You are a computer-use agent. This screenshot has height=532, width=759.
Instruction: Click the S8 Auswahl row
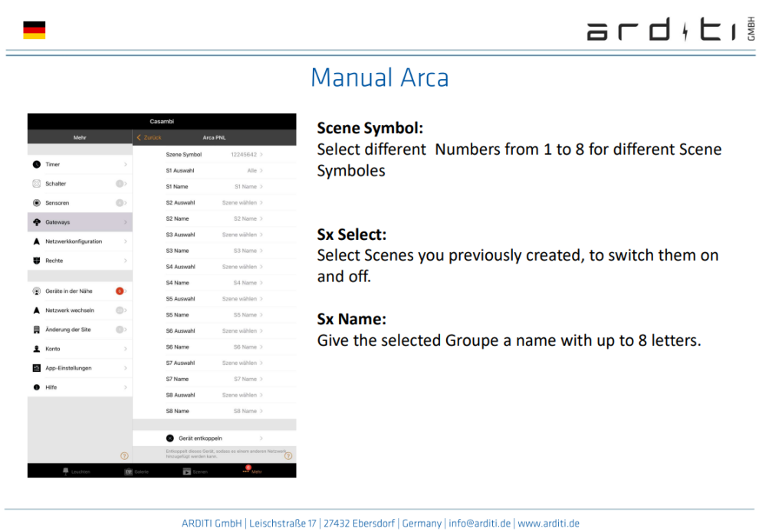click(215, 396)
